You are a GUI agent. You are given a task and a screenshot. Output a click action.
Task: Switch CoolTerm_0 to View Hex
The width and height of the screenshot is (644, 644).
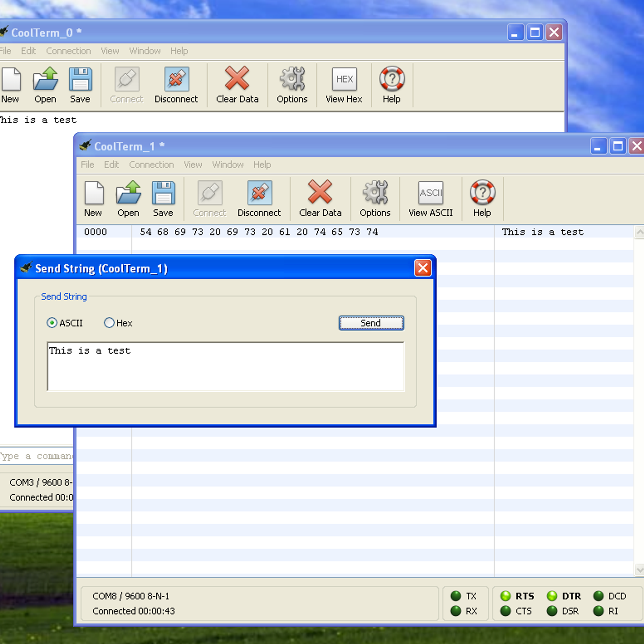coord(344,85)
